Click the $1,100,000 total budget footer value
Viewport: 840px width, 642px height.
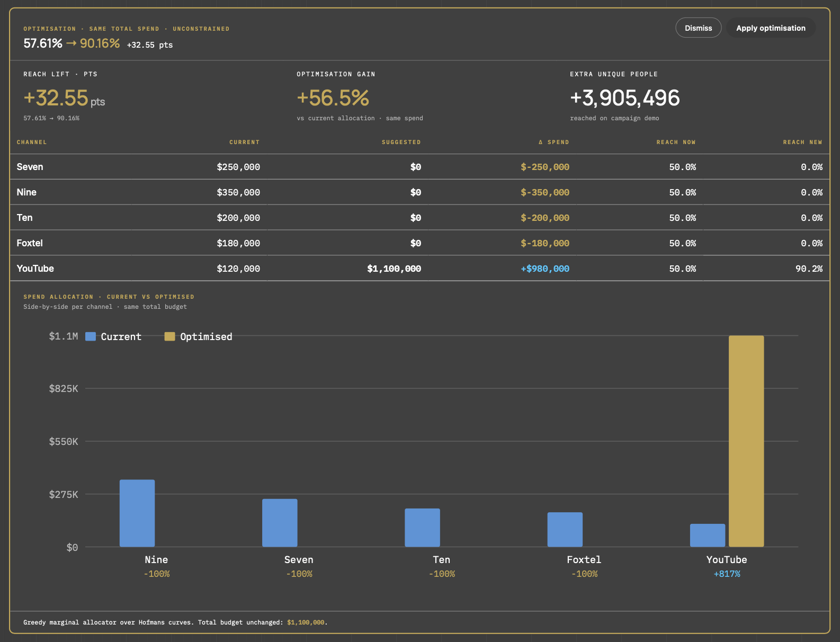tap(306, 622)
